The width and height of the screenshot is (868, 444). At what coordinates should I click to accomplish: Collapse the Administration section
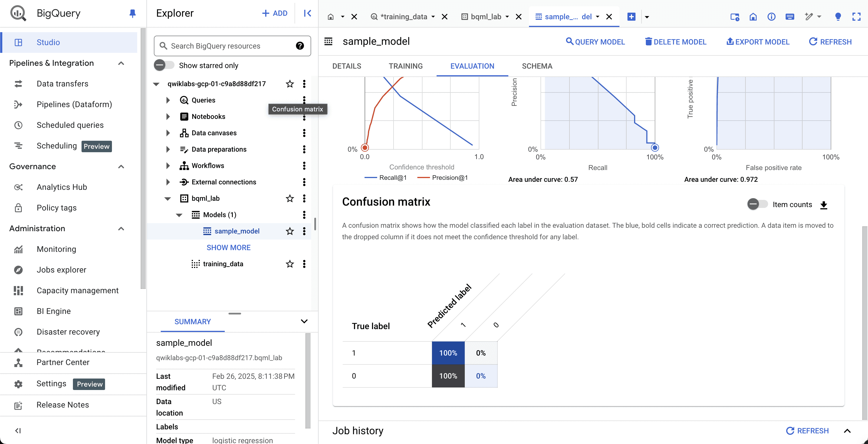point(121,229)
